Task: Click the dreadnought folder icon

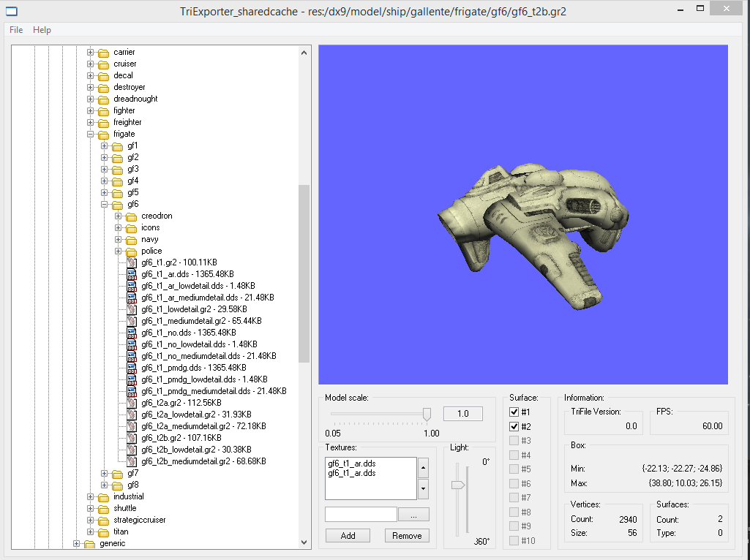Action: (103, 99)
